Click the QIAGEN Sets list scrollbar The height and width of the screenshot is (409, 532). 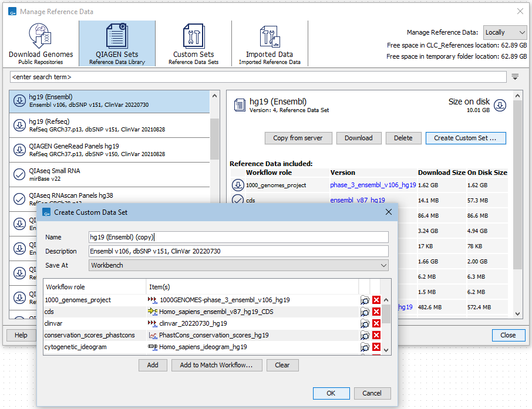[x=214, y=138]
